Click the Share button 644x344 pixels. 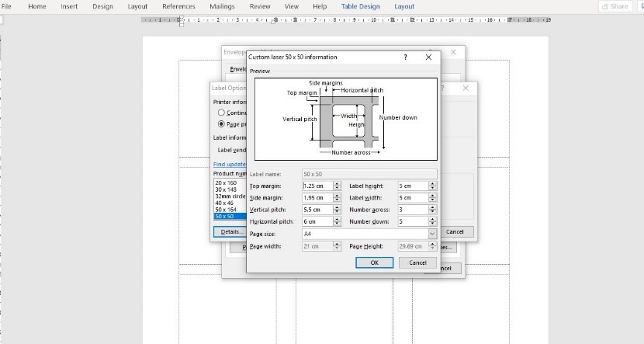pos(615,6)
